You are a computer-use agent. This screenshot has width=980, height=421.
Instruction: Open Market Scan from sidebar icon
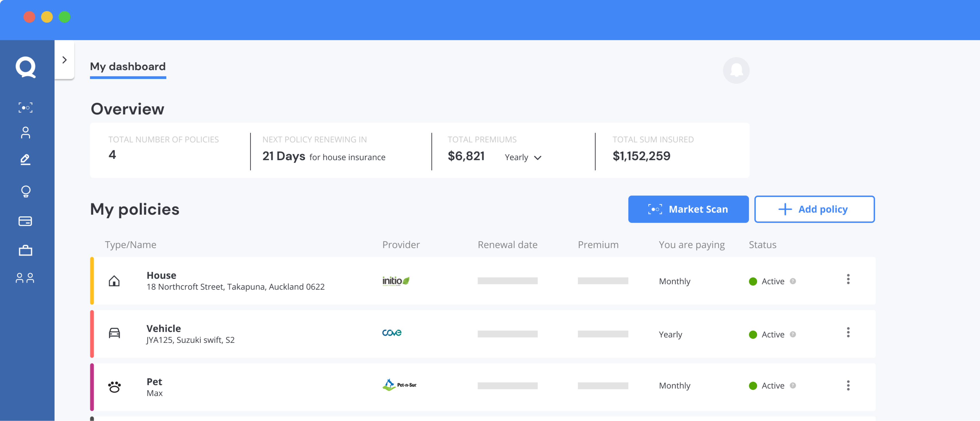tap(26, 108)
